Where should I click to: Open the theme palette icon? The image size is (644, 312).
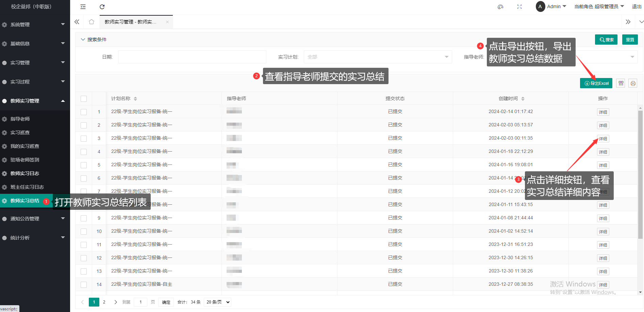(x=500, y=7)
